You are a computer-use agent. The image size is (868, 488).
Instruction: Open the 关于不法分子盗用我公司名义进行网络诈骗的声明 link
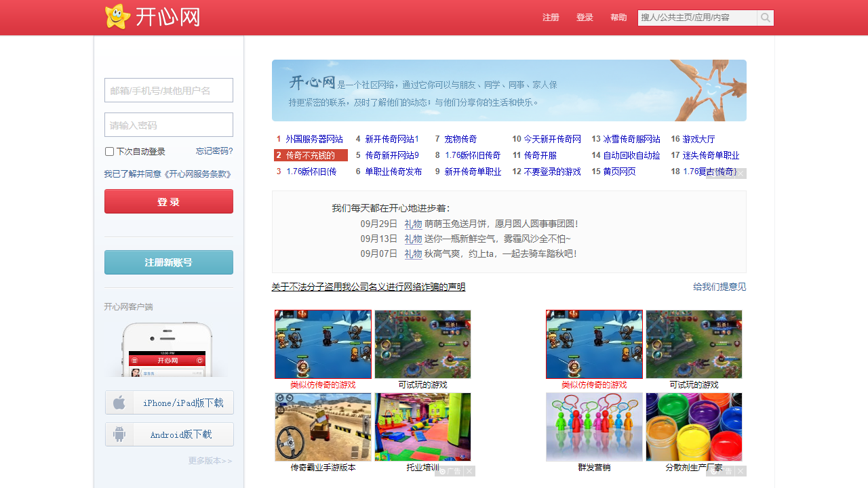[369, 287]
